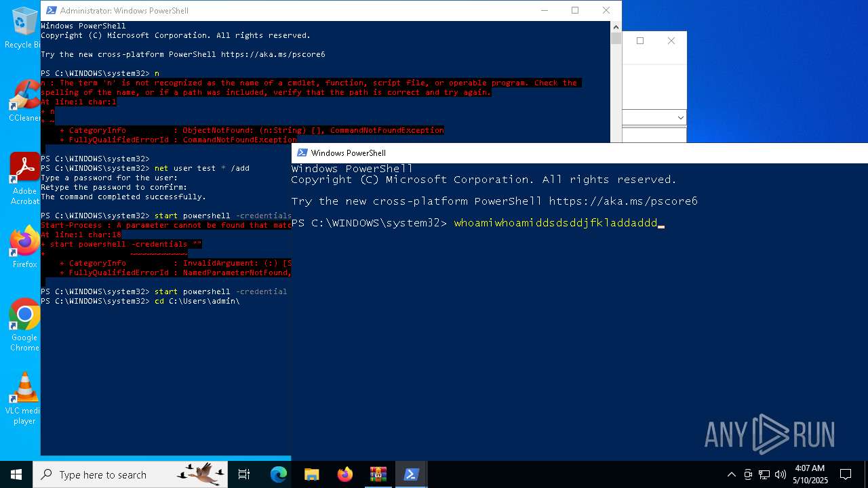Open the WinRAR taskbar icon
This screenshot has width=868, height=488.
click(x=378, y=474)
